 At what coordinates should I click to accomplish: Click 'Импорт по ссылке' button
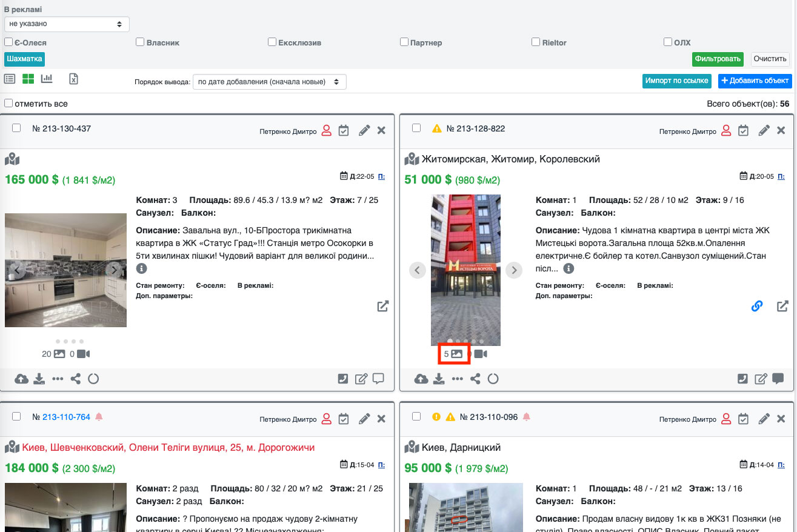click(676, 81)
